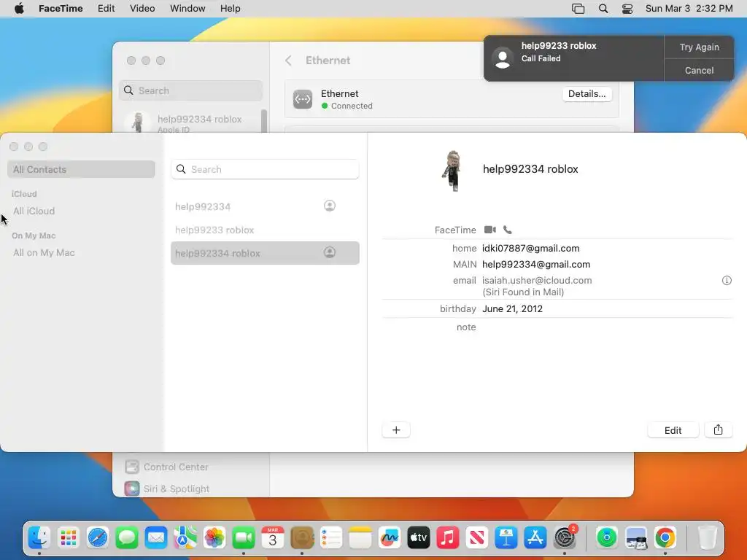Open the Trash in the Dock
The width and height of the screenshot is (747, 560).
(x=708, y=537)
